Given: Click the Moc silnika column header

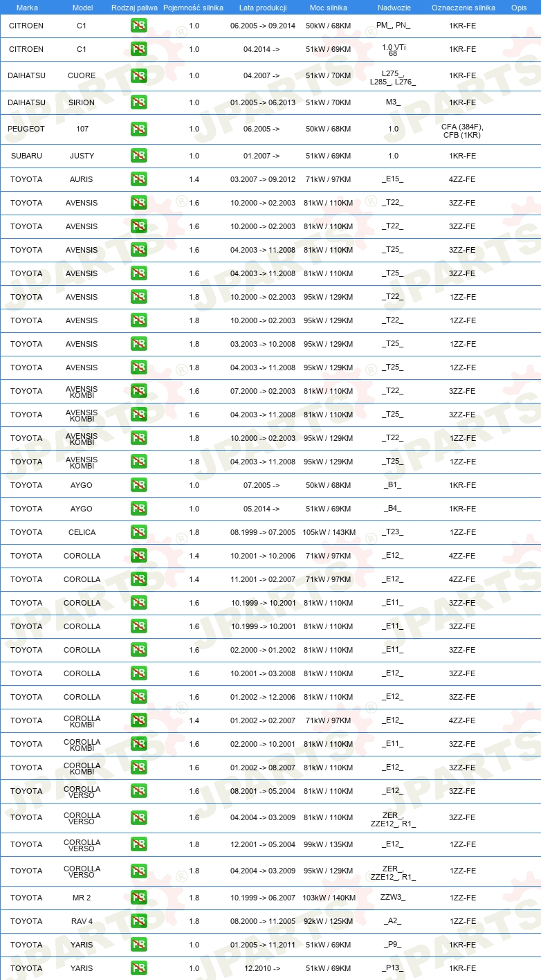Looking at the screenshot, I should (x=329, y=8).
